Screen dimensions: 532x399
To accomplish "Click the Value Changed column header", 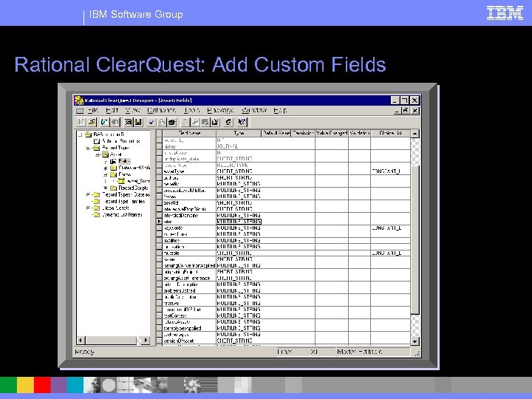I will coord(332,133).
